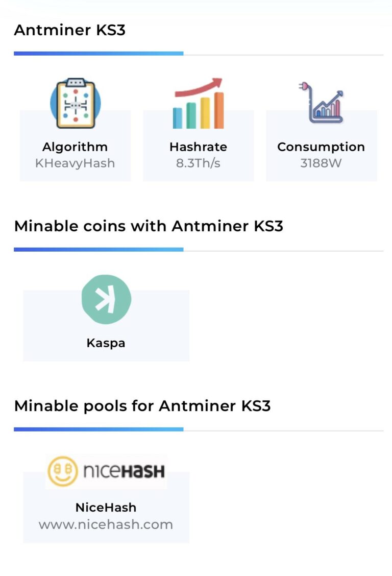Click the blue bar under Minable coins heading
392x576 pixels.
coord(99,250)
